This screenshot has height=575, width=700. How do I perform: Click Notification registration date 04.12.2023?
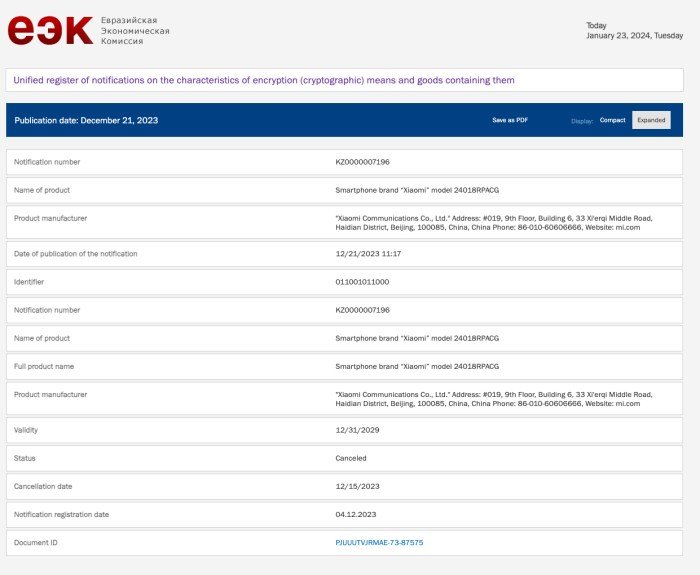(x=356, y=514)
